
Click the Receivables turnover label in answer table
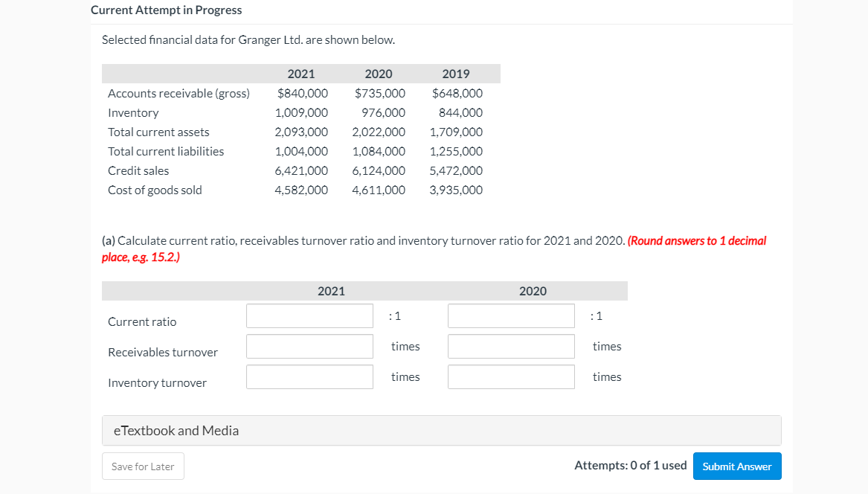[163, 352]
